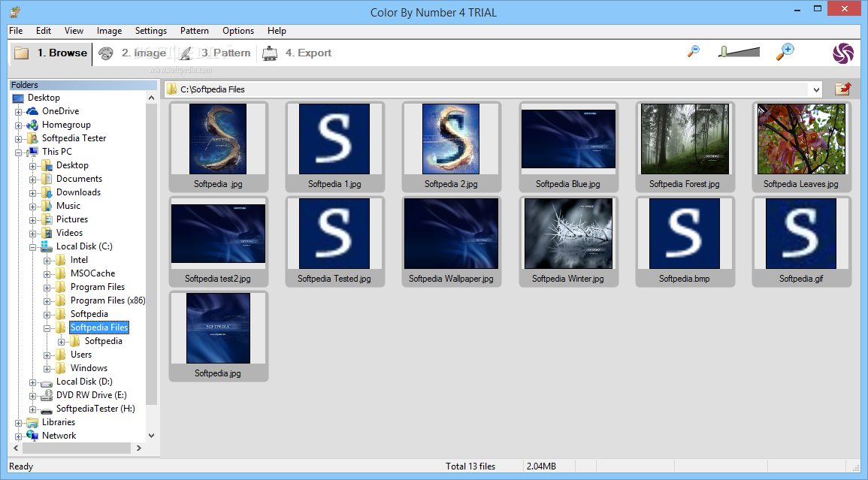Screen dimensions: 868x480
Task: Select the Softpedia Blue.jpg thumbnail
Action: pos(568,146)
